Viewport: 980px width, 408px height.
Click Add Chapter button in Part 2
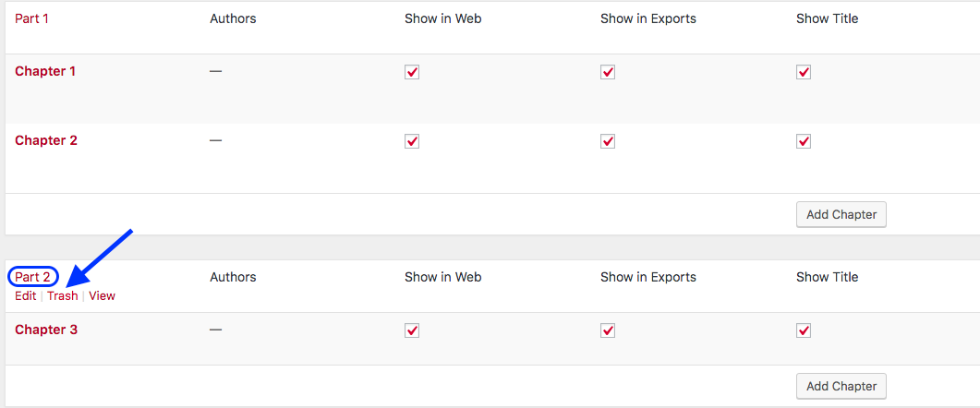point(841,386)
